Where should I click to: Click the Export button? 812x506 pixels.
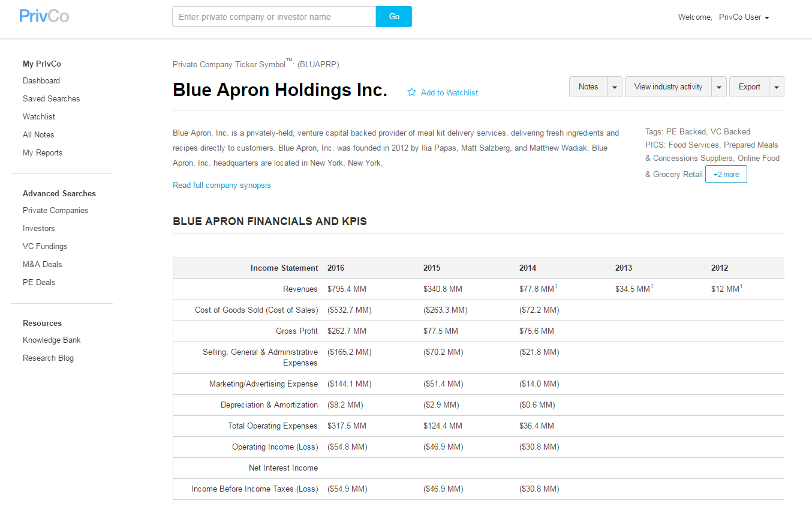[x=749, y=87]
